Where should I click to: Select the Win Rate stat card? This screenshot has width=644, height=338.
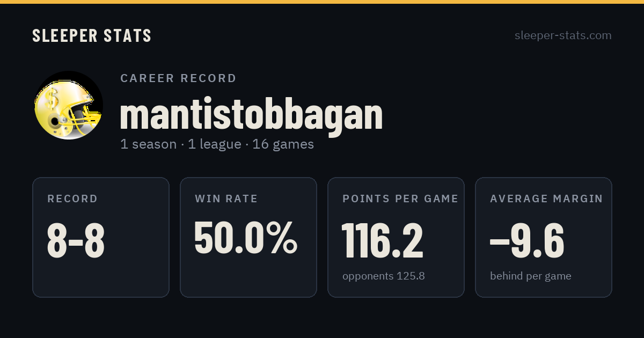248,237
